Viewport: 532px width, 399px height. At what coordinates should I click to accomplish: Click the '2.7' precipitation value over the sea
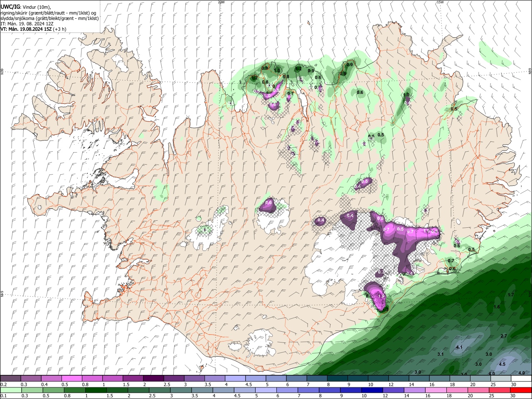point(504,336)
